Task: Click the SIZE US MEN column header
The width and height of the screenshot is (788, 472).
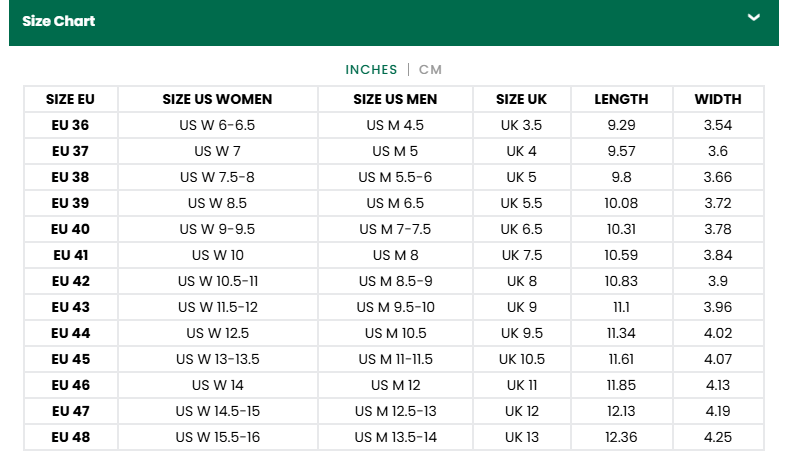Action: [x=395, y=99]
